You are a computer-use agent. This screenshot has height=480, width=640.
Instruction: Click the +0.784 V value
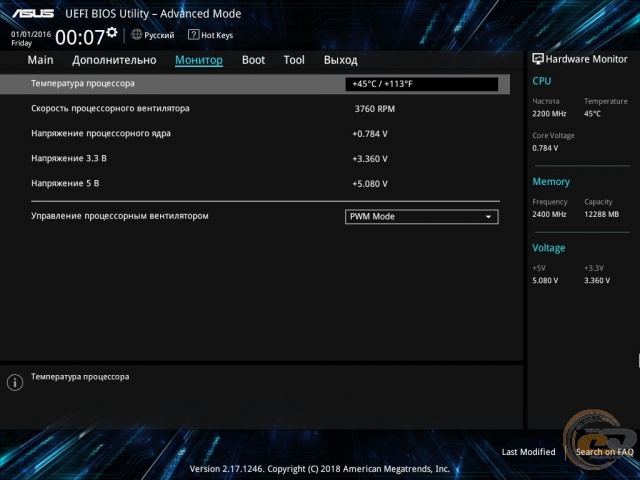tap(370, 134)
